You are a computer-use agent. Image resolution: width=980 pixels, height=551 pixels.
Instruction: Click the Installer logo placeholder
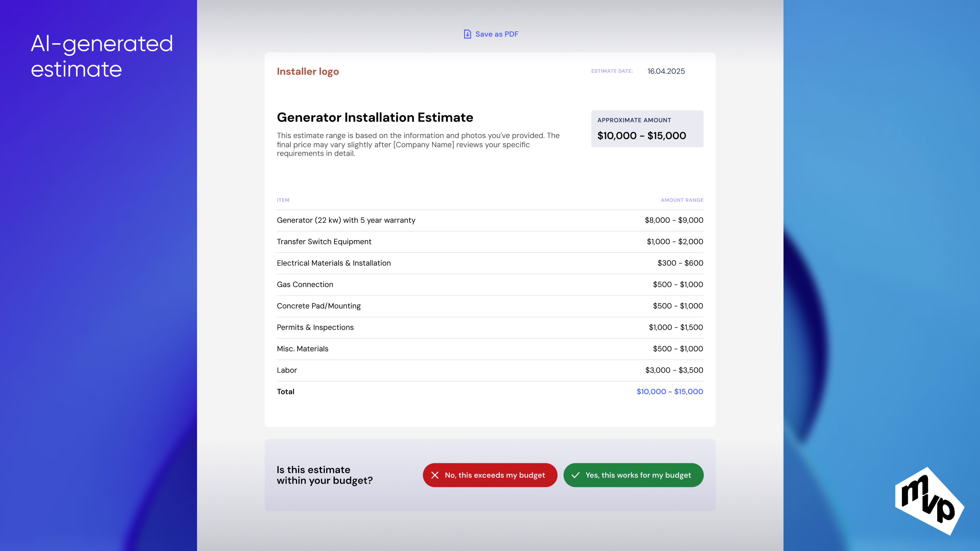pos(307,71)
